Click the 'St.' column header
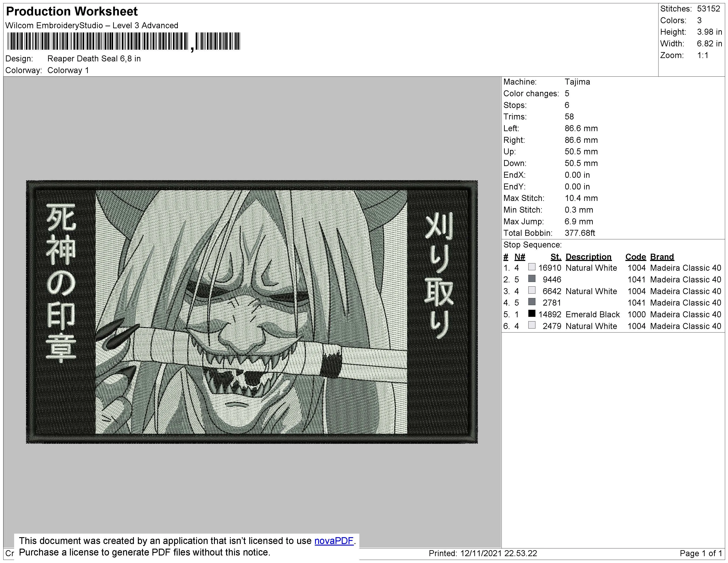This screenshot has width=728, height=563. 556,257
